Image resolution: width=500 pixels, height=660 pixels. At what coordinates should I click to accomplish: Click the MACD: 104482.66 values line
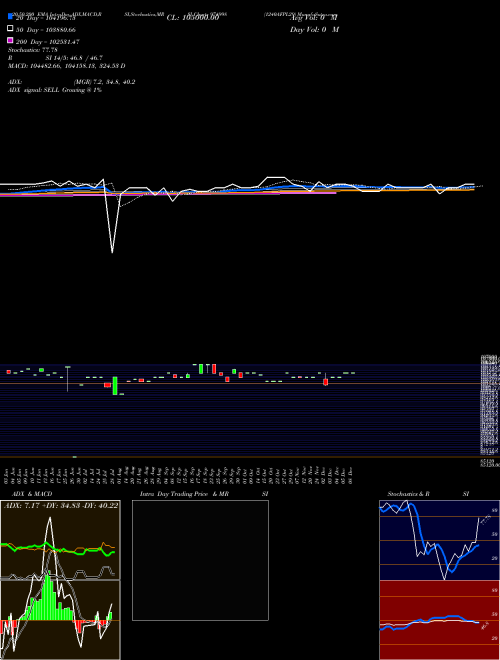coord(66,66)
